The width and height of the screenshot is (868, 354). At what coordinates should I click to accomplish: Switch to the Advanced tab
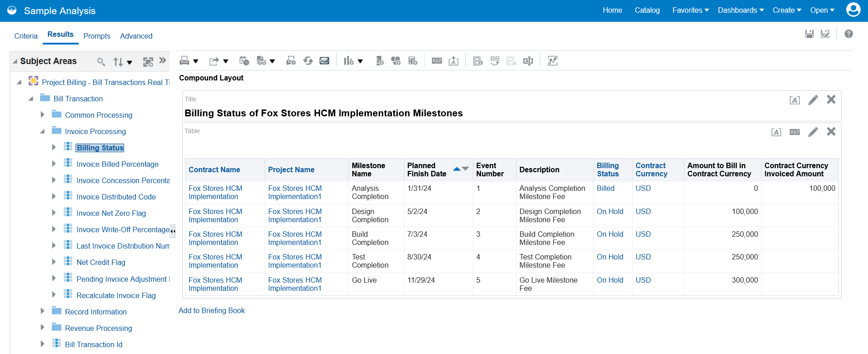136,36
